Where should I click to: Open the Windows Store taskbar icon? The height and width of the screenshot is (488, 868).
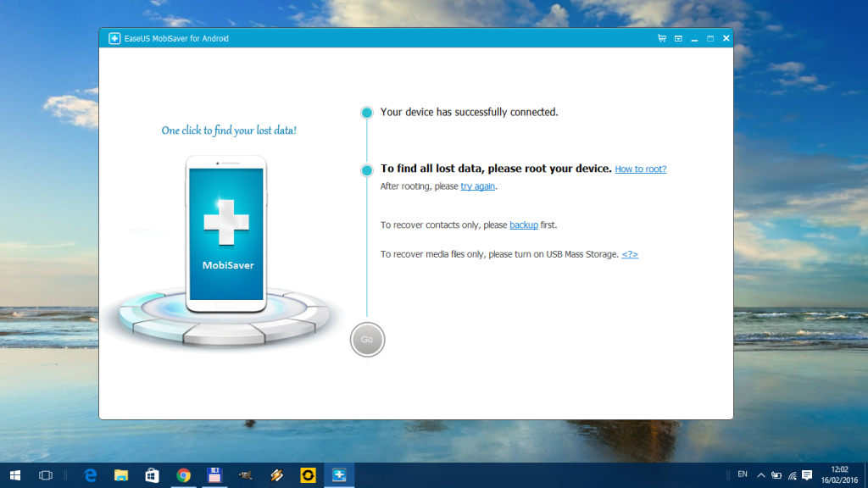pos(153,475)
